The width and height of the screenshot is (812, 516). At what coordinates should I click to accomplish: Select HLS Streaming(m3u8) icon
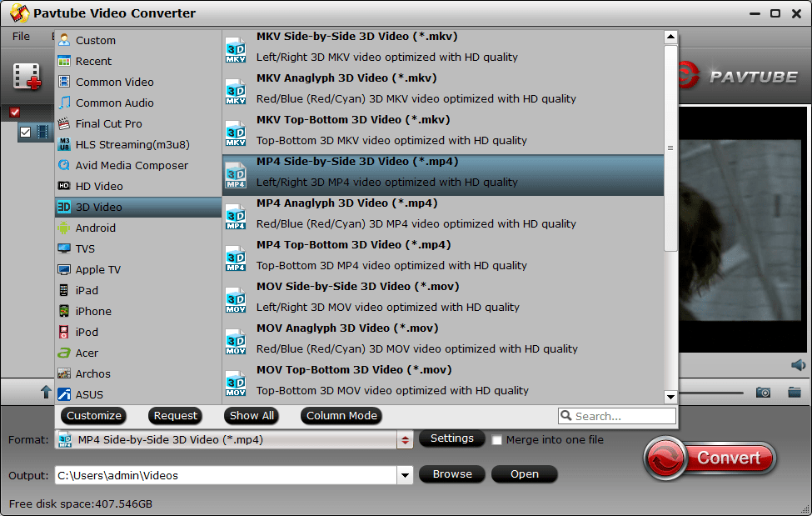pyautogui.click(x=64, y=144)
